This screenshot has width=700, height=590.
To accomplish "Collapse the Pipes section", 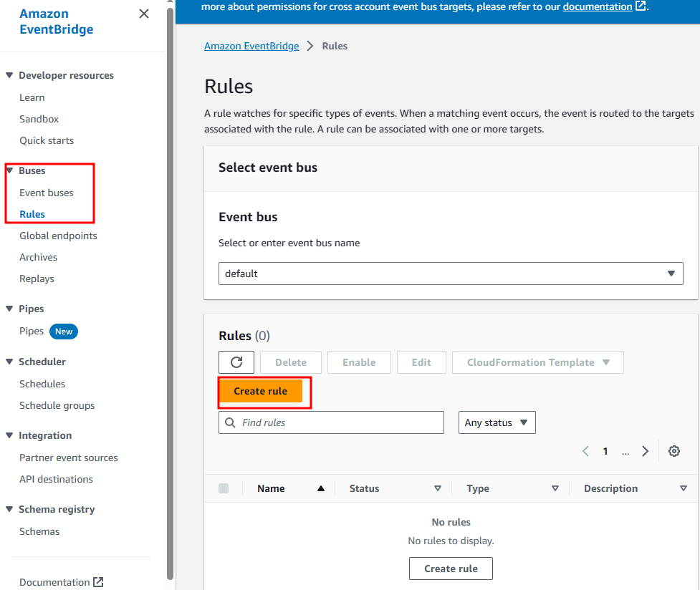I will tap(9, 309).
